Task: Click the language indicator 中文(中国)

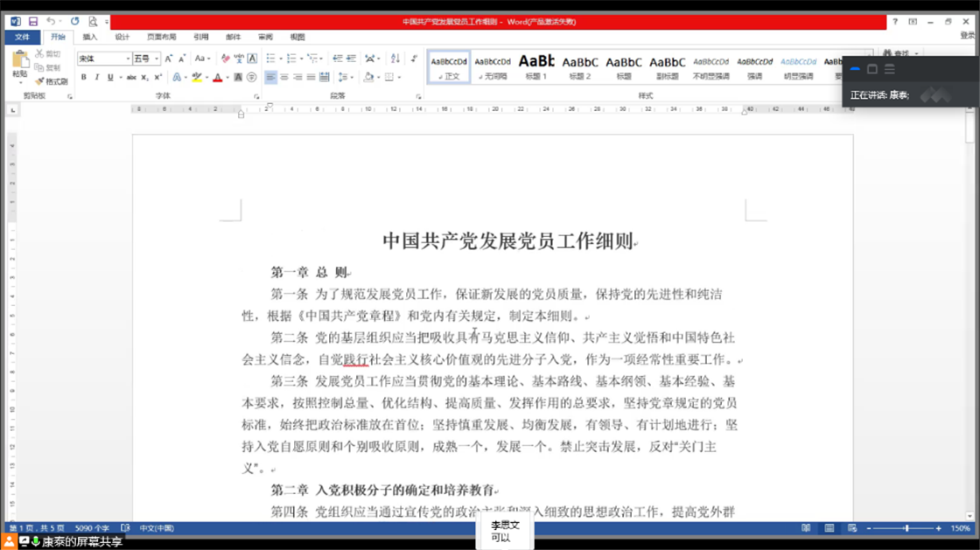Action: click(x=157, y=528)
